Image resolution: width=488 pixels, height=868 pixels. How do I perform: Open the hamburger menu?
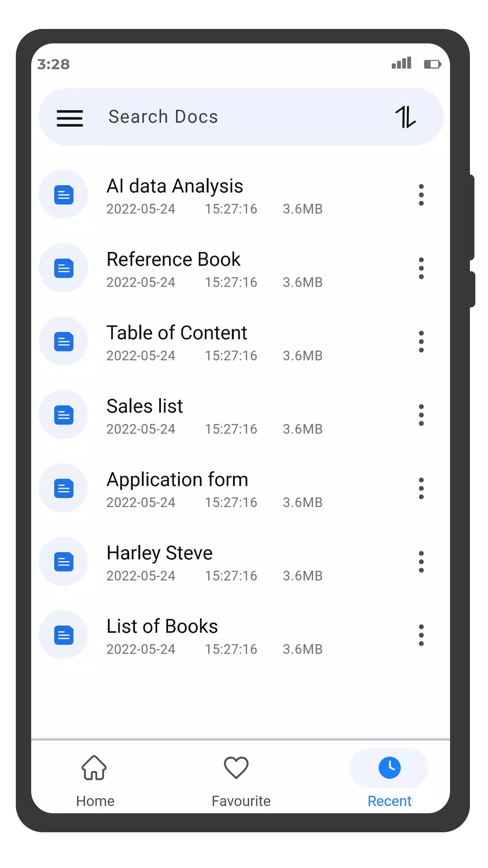click(70, 118)
